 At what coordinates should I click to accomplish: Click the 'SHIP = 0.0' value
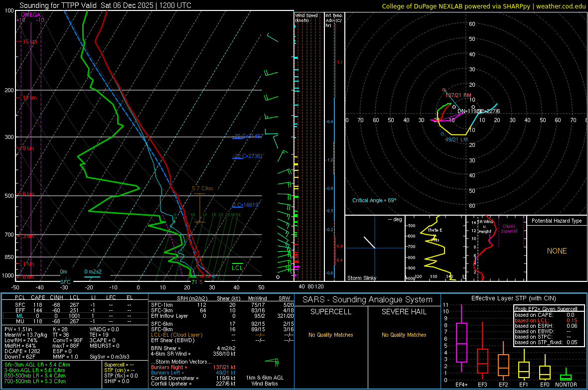click(x=117, y=381)
